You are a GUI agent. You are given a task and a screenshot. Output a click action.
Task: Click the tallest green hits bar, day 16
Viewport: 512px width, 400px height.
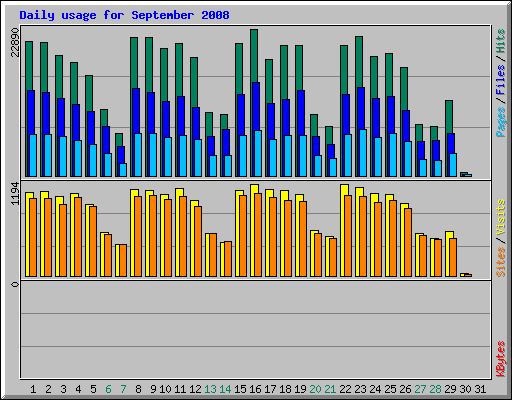click(x=254, y=55)
